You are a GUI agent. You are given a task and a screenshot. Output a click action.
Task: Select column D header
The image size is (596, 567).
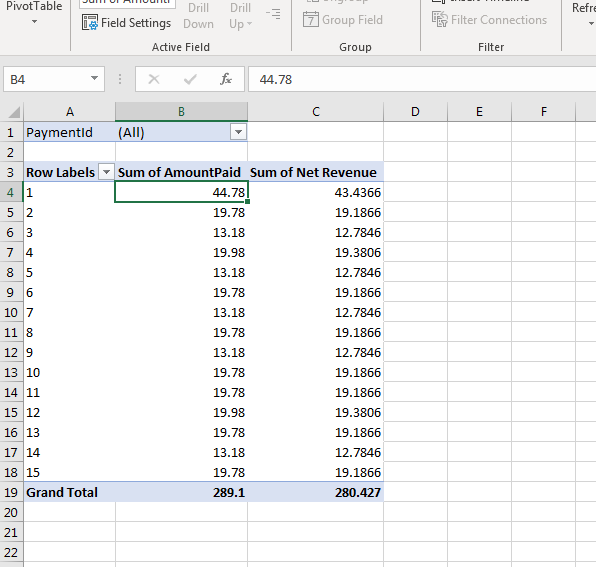pyautogui.click(x=415, y=112)
